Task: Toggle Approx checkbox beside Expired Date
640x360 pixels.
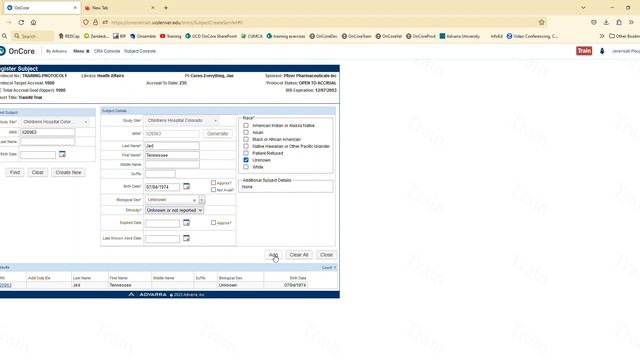Action: [213, 223]
